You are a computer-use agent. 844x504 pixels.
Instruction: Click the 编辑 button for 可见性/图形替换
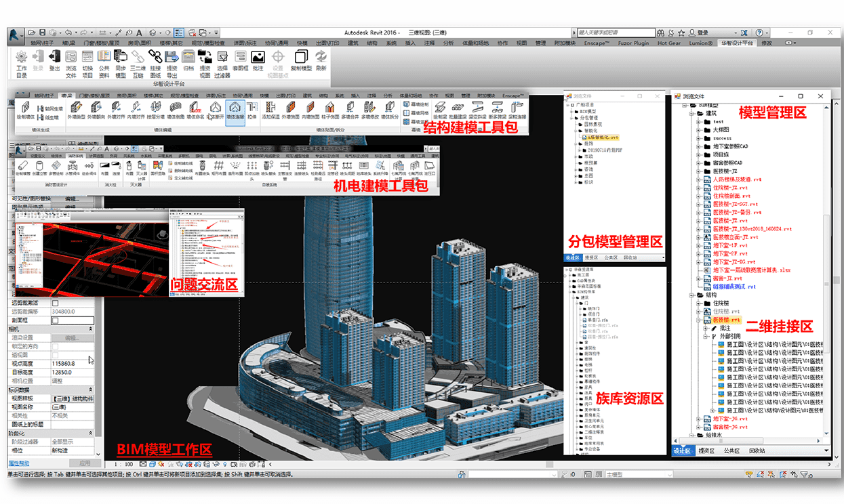point(72,198)
